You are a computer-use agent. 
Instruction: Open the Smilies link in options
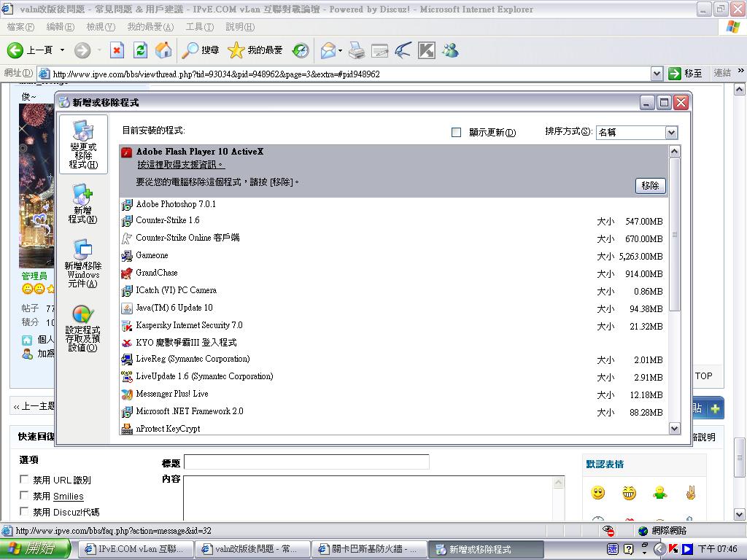[68, 496]
